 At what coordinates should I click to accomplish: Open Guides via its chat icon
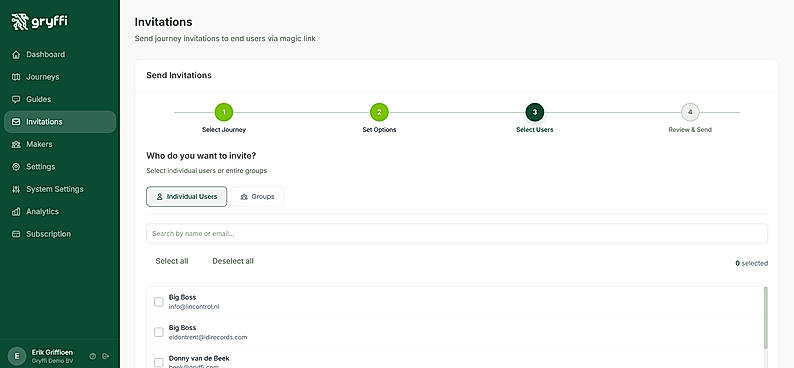16,99
